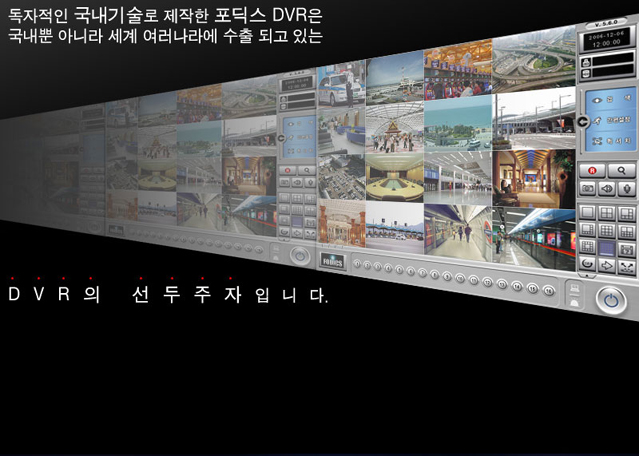Viewport: 639px width, 456px height.
Task: Open the parking lot aerial camera feed
Action: click(x=342, y=177)
